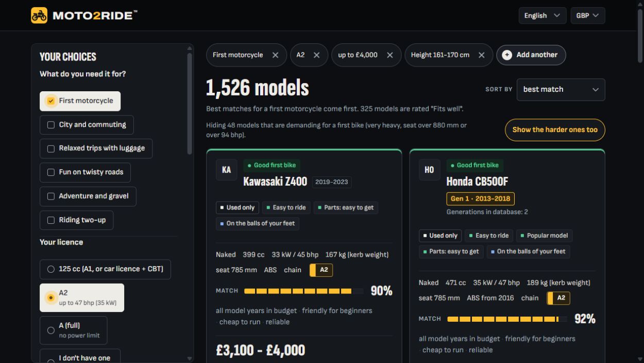Click the up to £4,000 chip label
The image size is (644, 363).
pos(358,55)
